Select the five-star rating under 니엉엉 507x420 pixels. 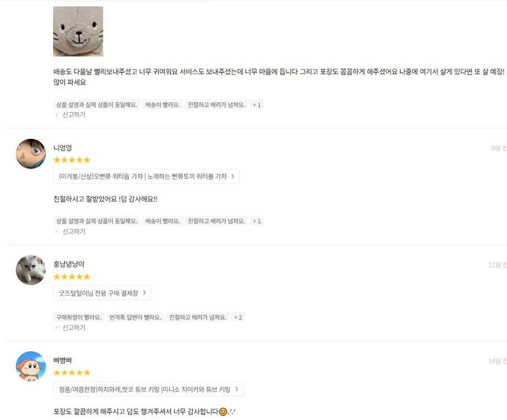72,160
